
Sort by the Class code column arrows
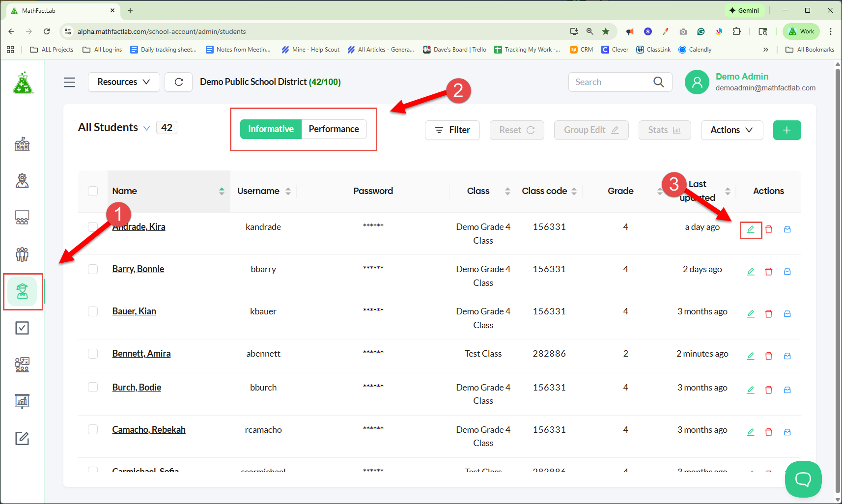(x=574, y=191)
